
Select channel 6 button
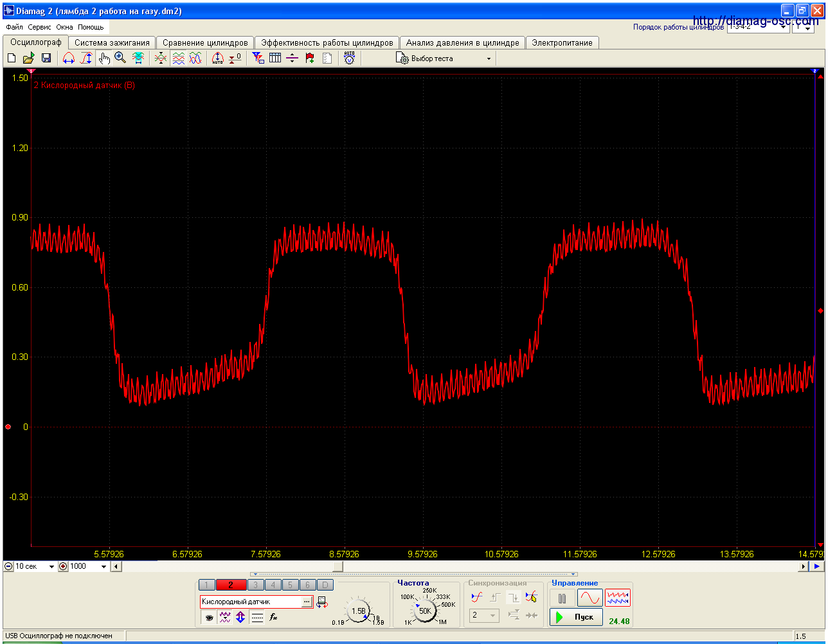tap(307, 585)
